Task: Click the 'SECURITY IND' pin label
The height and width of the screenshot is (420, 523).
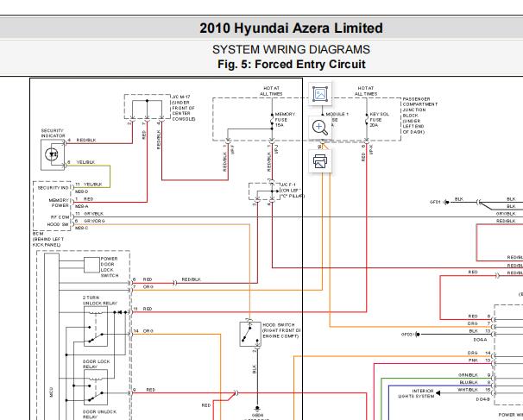Action: coord(53,188)
